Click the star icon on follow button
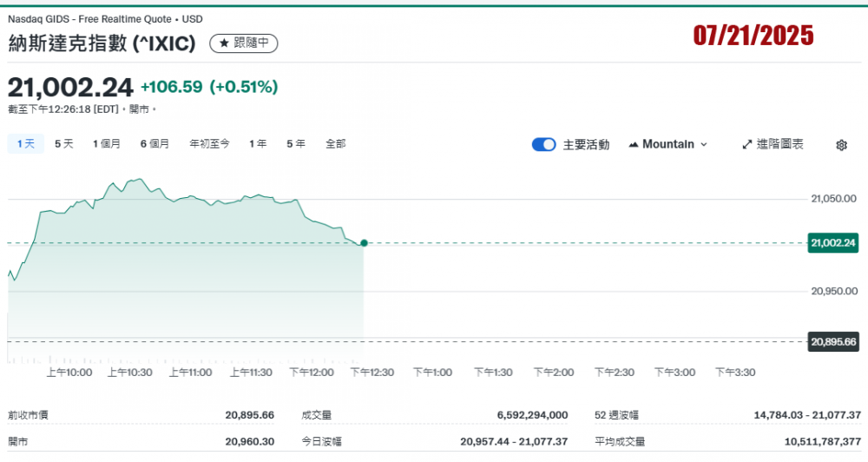 pos(223,43)
